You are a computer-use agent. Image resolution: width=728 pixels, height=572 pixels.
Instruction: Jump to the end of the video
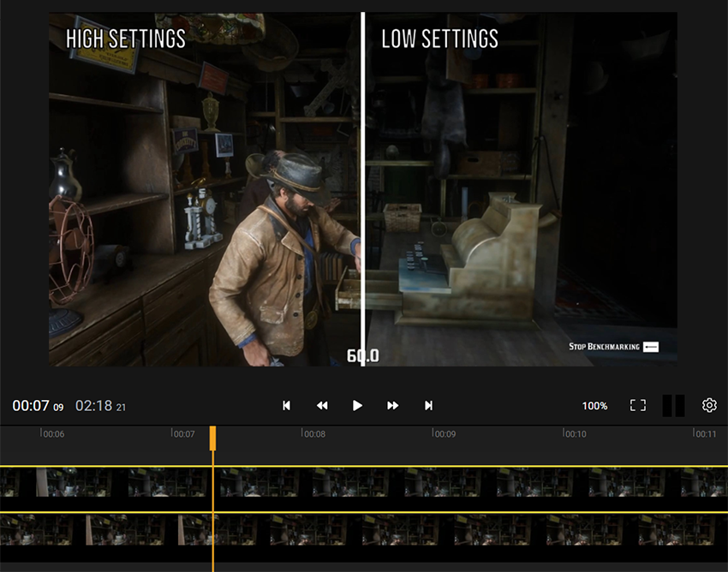(x=428, y=405)
